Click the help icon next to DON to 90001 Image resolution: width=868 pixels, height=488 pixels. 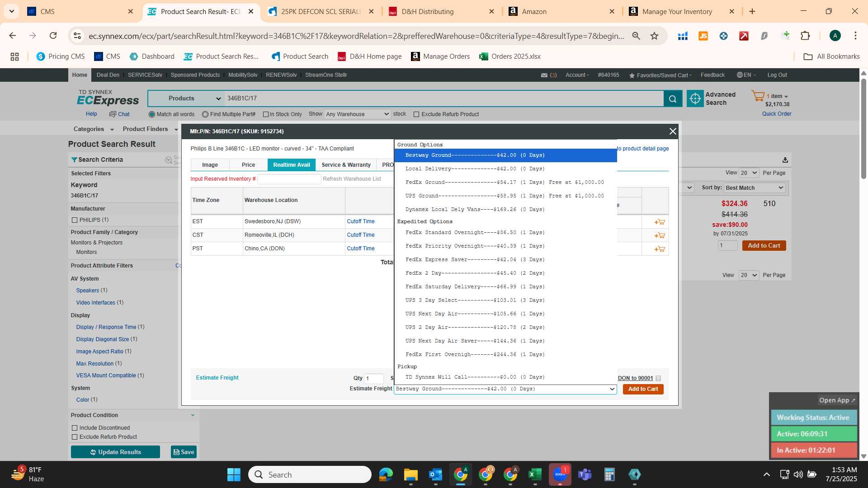coord(658,379)
